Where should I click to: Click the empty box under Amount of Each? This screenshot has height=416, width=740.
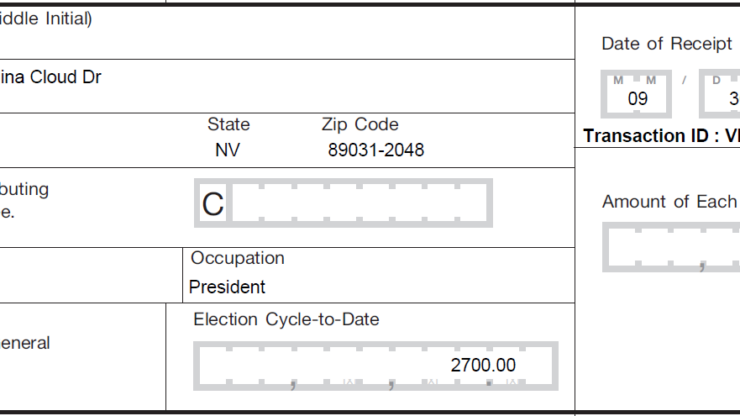[x=670, y=246]
